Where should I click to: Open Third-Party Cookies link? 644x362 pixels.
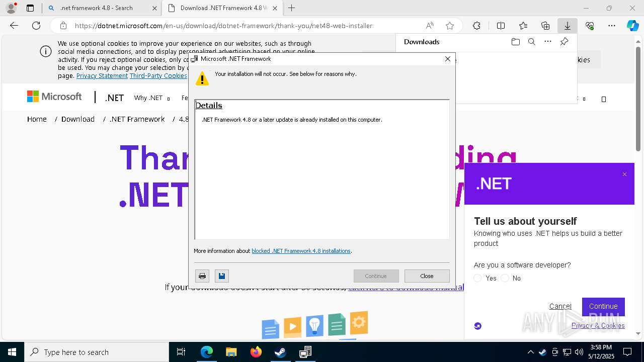[x=158, y=75]
